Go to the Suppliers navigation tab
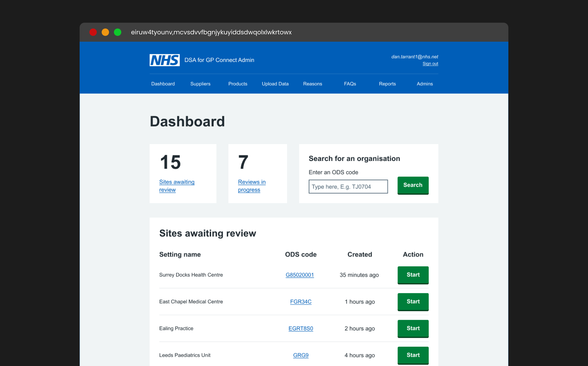588x366 pixels. [x=200, y=84]
